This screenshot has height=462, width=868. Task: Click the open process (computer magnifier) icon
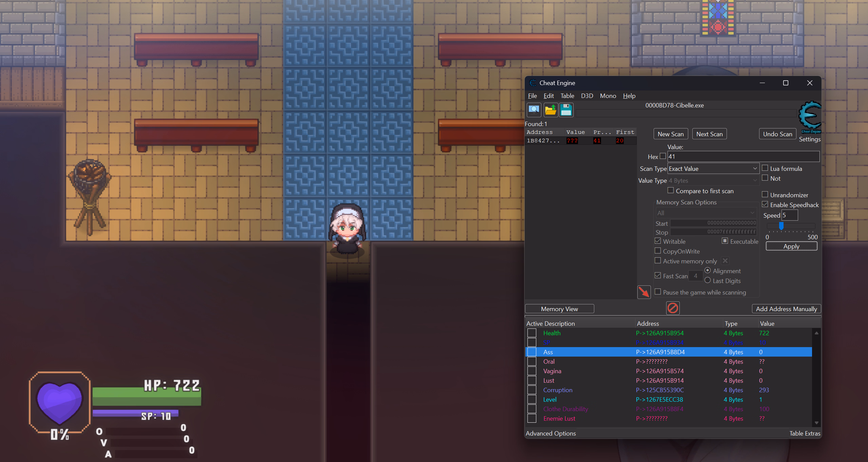[x=534, y=110]
